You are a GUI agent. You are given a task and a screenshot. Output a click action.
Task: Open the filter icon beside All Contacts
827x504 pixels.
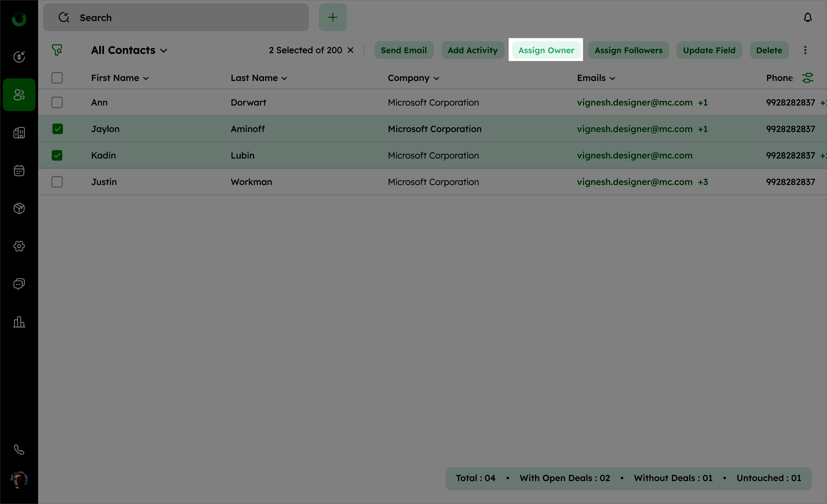click(57, 50)
